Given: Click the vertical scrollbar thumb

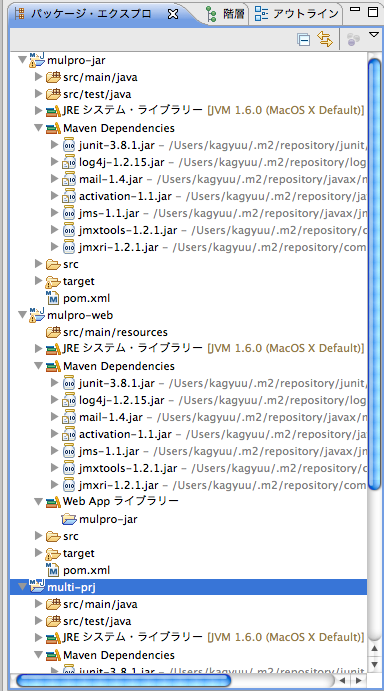Looking at the screenshot, I should 374,274.
